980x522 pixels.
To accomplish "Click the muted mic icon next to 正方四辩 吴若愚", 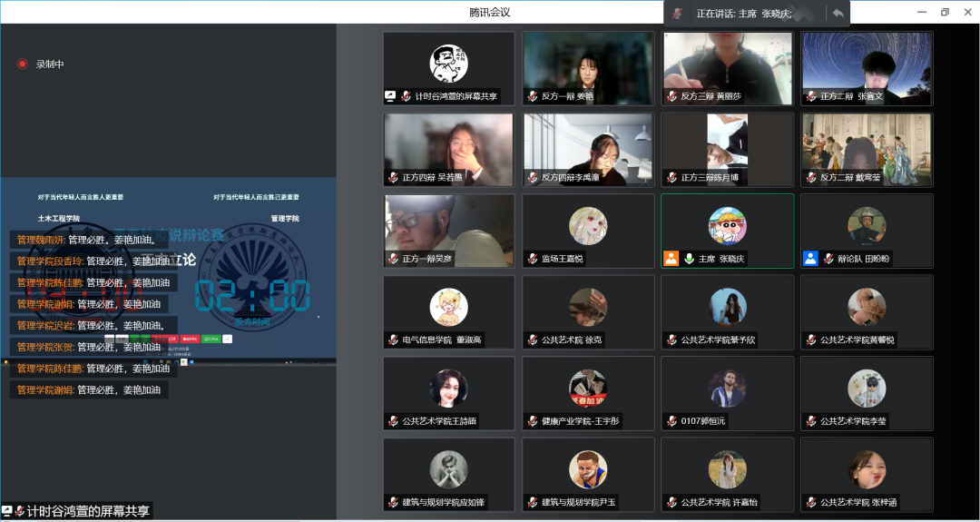I will click(393, 178).
